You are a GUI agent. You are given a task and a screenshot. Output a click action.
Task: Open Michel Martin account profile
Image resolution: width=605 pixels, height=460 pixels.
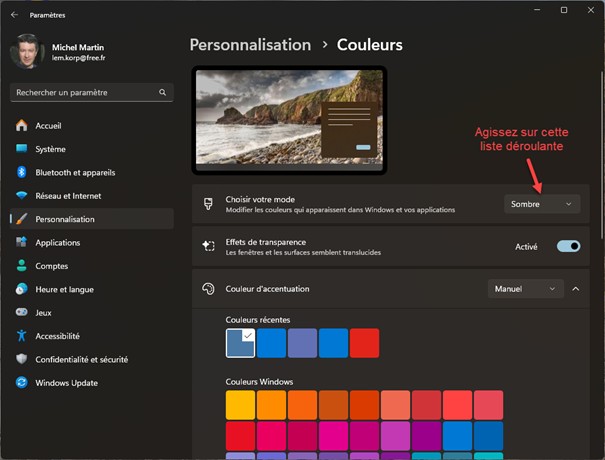click(x=60, y=53)
